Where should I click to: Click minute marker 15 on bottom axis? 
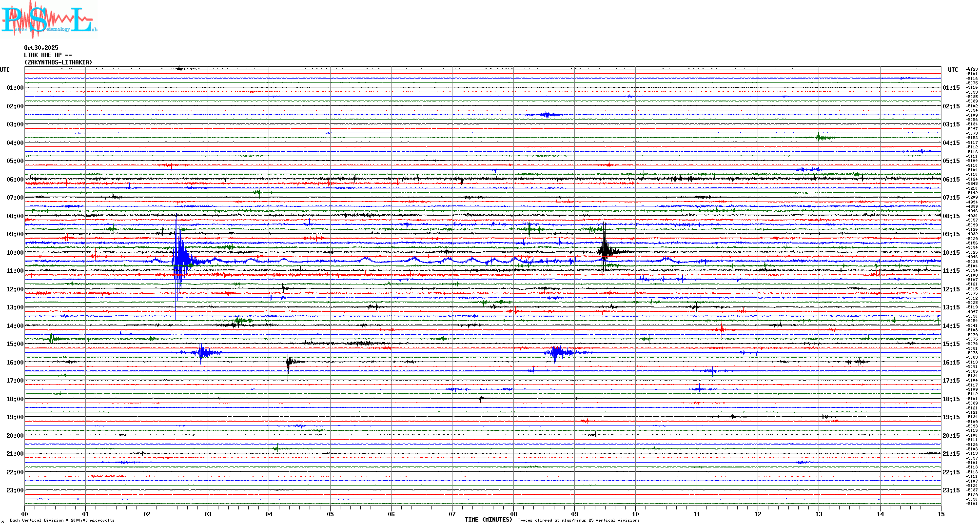[941, 514]
